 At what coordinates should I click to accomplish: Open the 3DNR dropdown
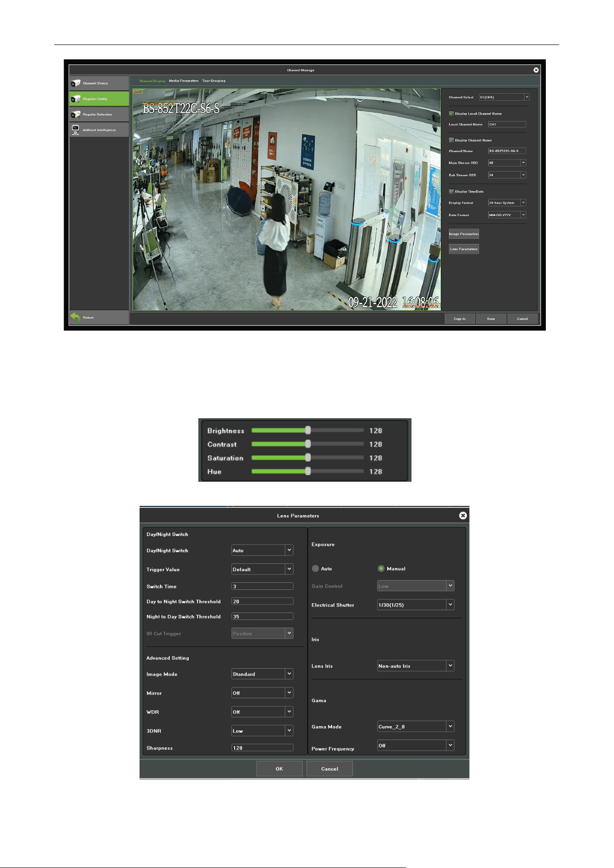click(262, 731)
